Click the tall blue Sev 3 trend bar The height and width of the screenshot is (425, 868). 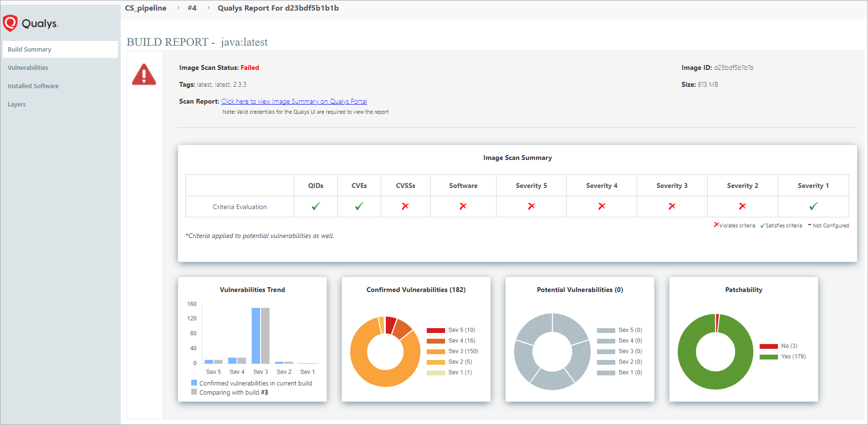coord(256,335)
